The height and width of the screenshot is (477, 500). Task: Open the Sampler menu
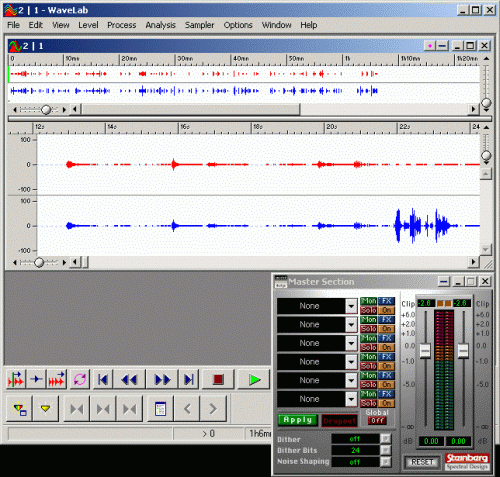[x=200, y=25]
